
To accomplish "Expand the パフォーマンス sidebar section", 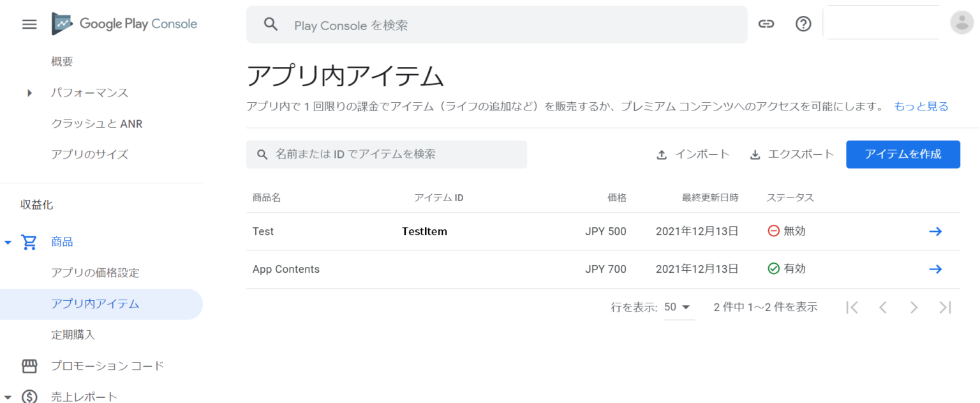I will point(29,93).
